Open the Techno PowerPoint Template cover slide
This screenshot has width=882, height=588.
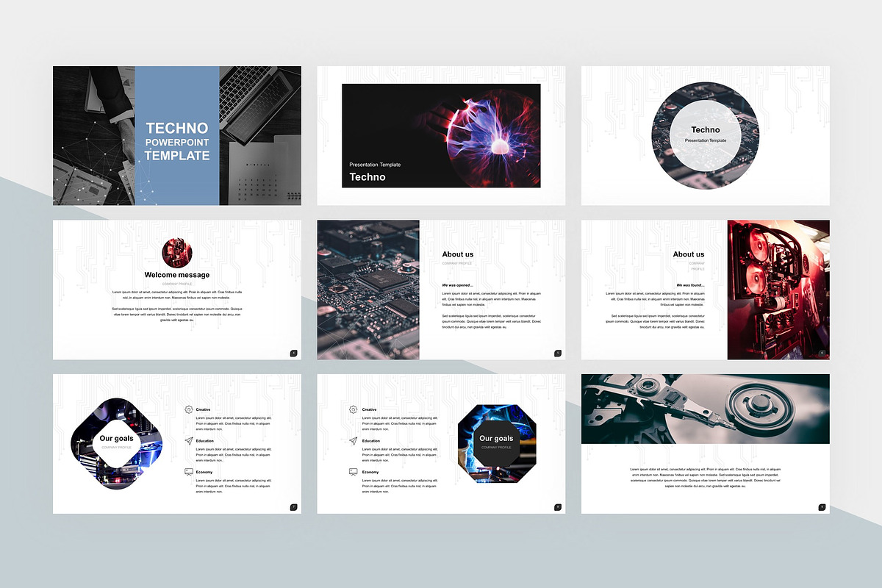[x=177, y=136]
